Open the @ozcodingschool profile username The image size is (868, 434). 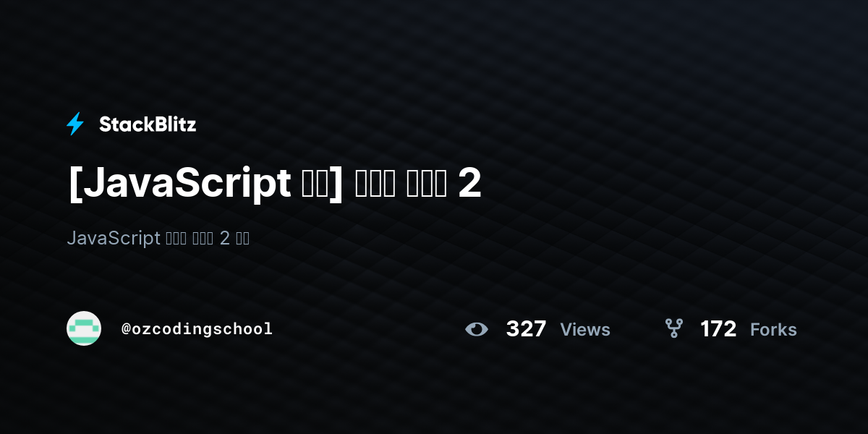pos(197,329)
